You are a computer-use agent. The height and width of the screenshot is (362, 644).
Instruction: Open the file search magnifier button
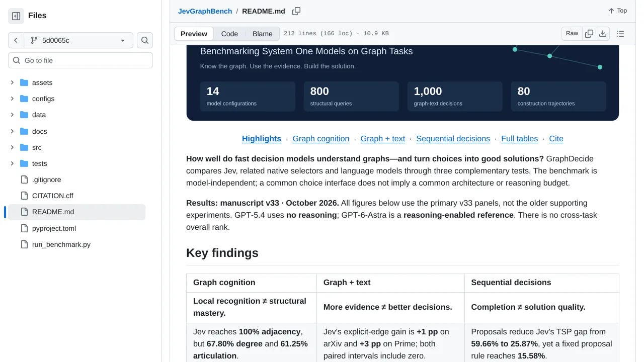(x=145, y=40)
